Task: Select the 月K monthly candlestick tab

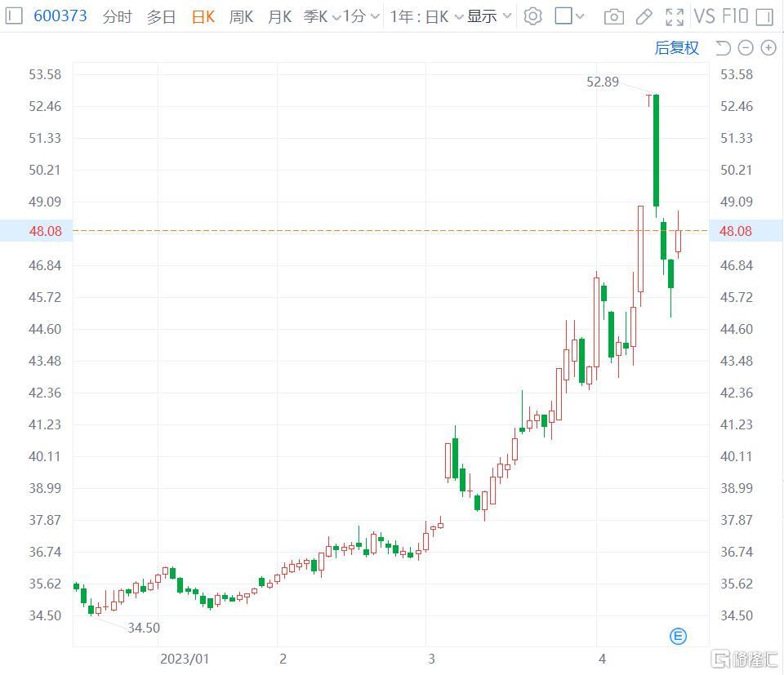Action: click(279, 16)
